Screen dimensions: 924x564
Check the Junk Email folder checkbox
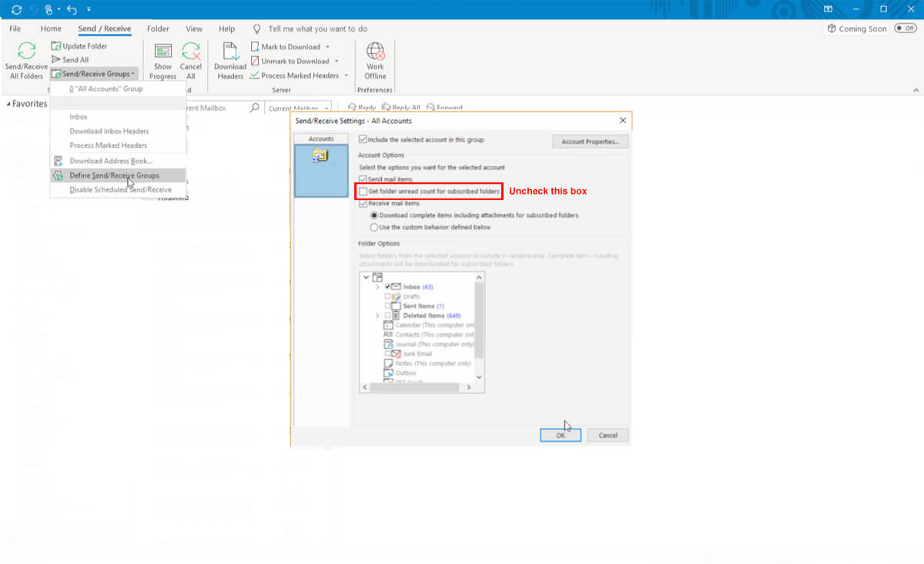387,354
